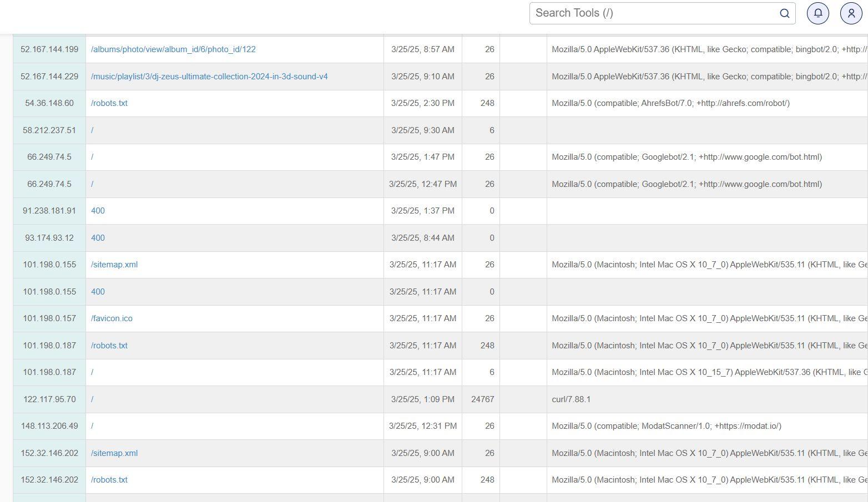The width and height of the screenshot is (868, 502).
Task: Click /sitemap.xml link for IP 152.32.146.202
Action: (x=114, y=453)
